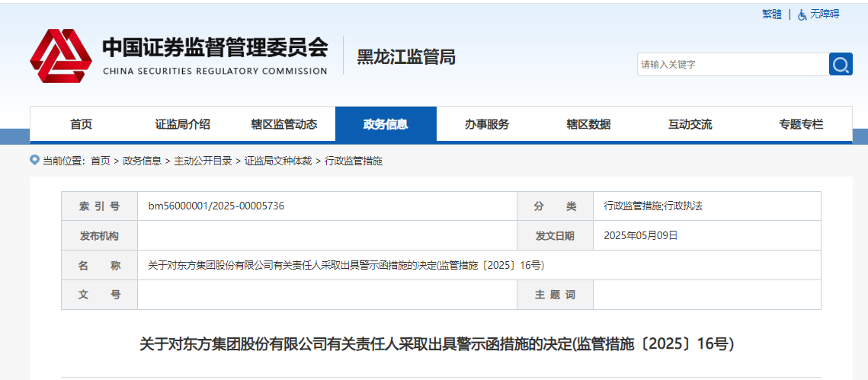Screen dimensions: 868x380
Task: Open the 辖区数据 navigation item
Action: click(588, 125)
